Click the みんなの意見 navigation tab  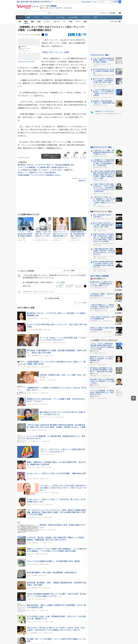click(73, 17)
